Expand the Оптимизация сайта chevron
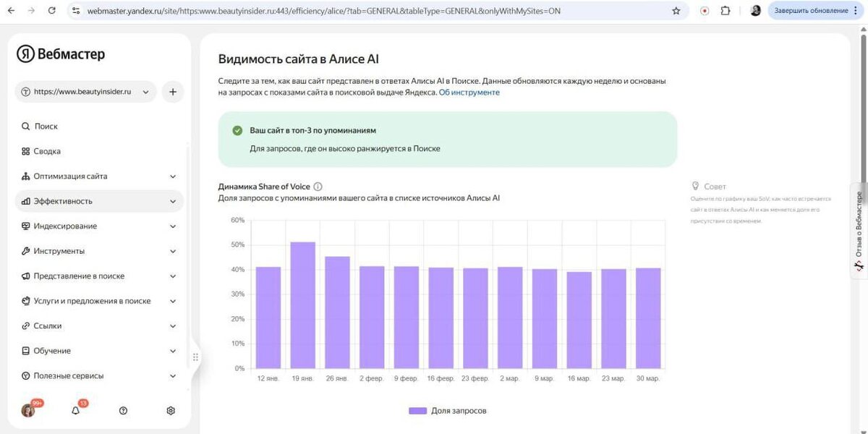The height and width of the screenshot is (434, 868). pyautogui.click(x=173, y=176)
